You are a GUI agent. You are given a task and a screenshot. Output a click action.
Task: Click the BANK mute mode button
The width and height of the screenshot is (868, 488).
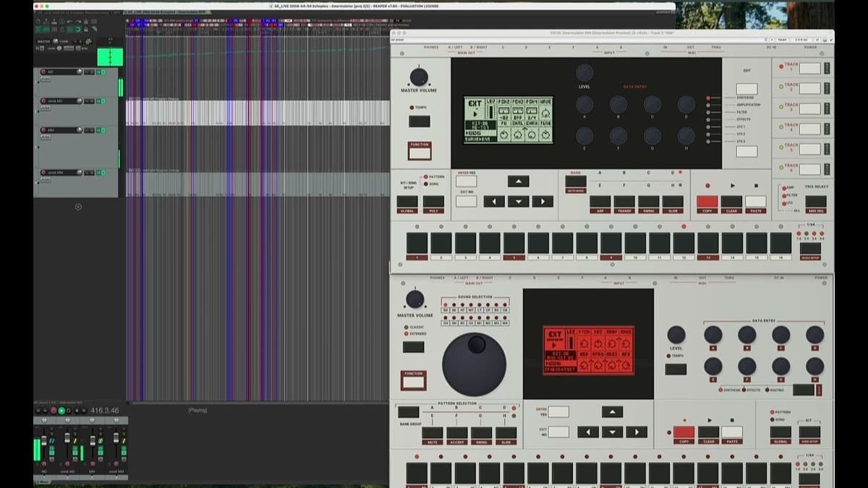[x=576, y=181]
